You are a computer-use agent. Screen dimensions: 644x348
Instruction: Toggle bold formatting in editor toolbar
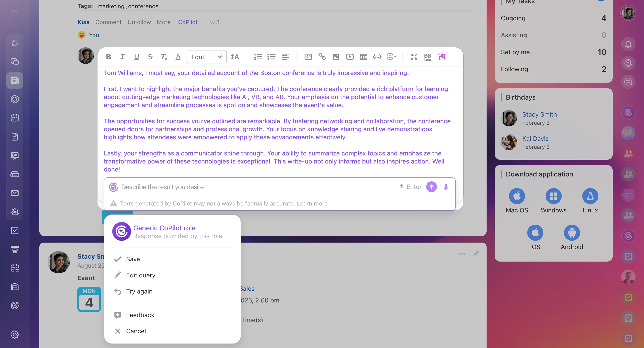point(108,57)
